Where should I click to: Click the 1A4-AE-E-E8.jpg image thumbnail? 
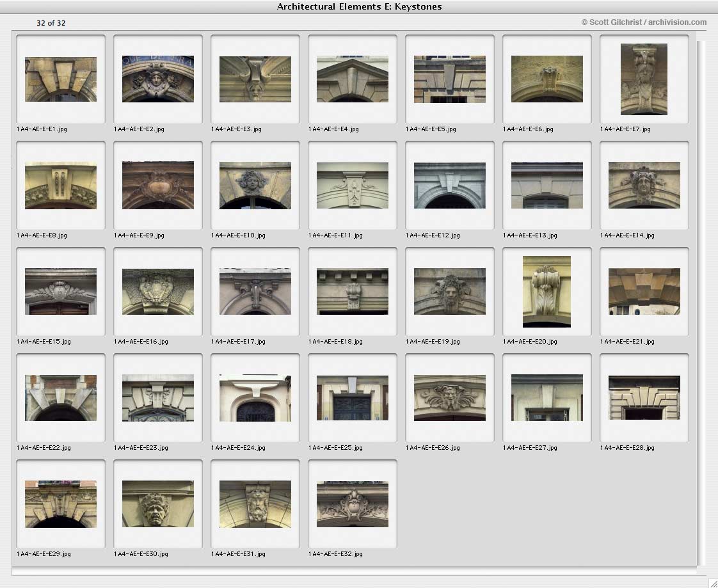[60, 186]
